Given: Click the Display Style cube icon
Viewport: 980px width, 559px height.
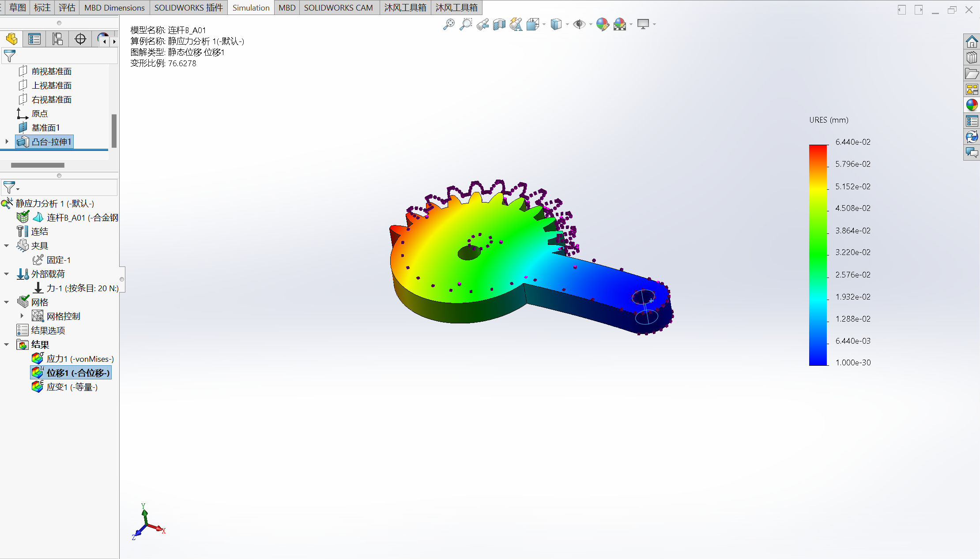Looking at the screenshot, I should coord(556,24).
